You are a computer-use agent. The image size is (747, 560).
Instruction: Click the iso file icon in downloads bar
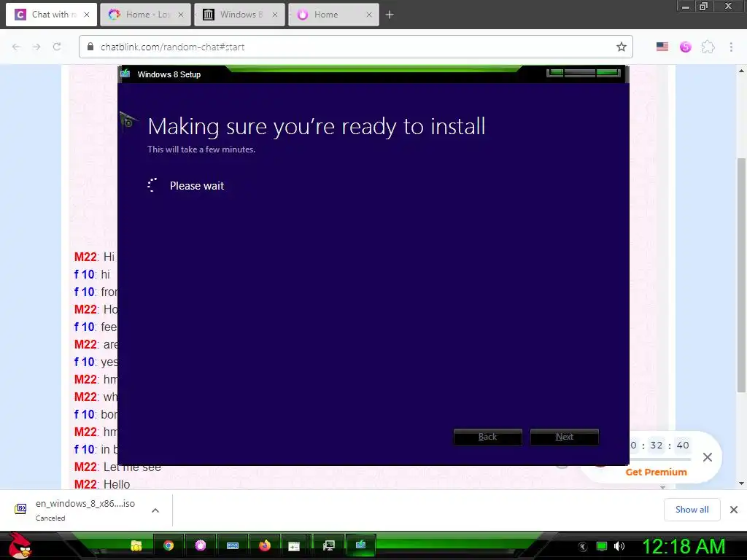click(x=21, y=509)
